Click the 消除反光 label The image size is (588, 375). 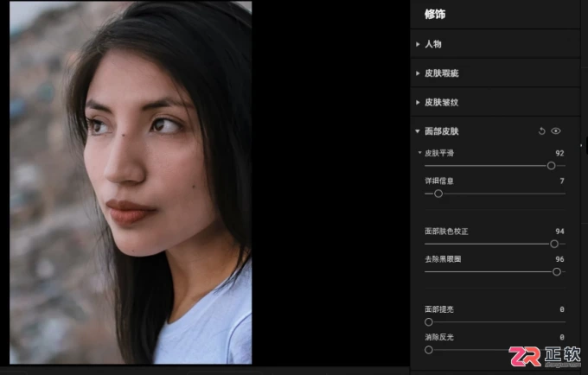(439, 337)
